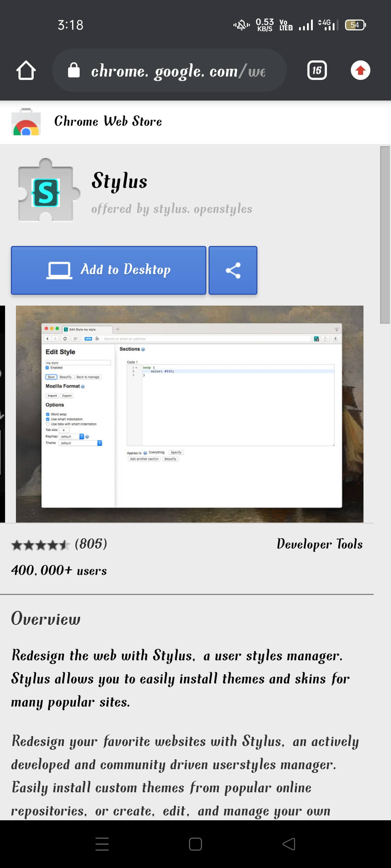Select the Stylus extension title
391x868 pixels.
[119, 181]
